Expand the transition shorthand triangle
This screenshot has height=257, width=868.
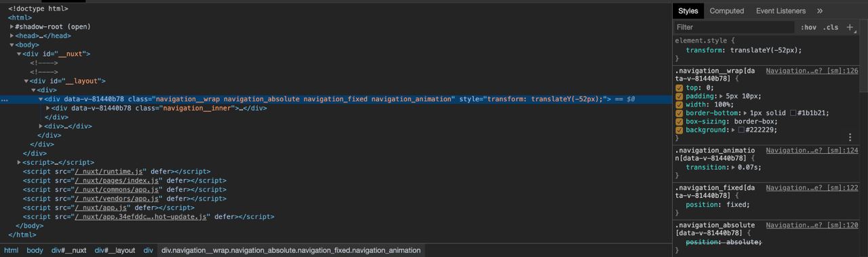coord(734,167)
